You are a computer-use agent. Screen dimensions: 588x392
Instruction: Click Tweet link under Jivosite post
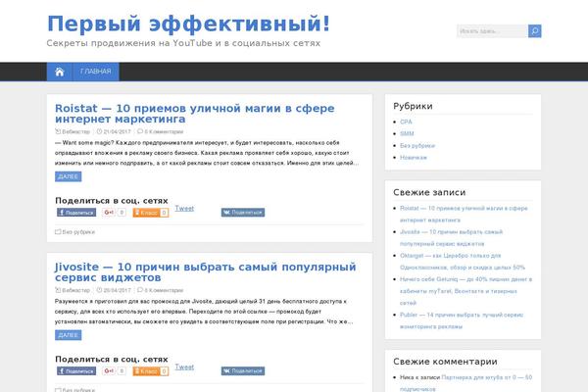click(184, 367)
